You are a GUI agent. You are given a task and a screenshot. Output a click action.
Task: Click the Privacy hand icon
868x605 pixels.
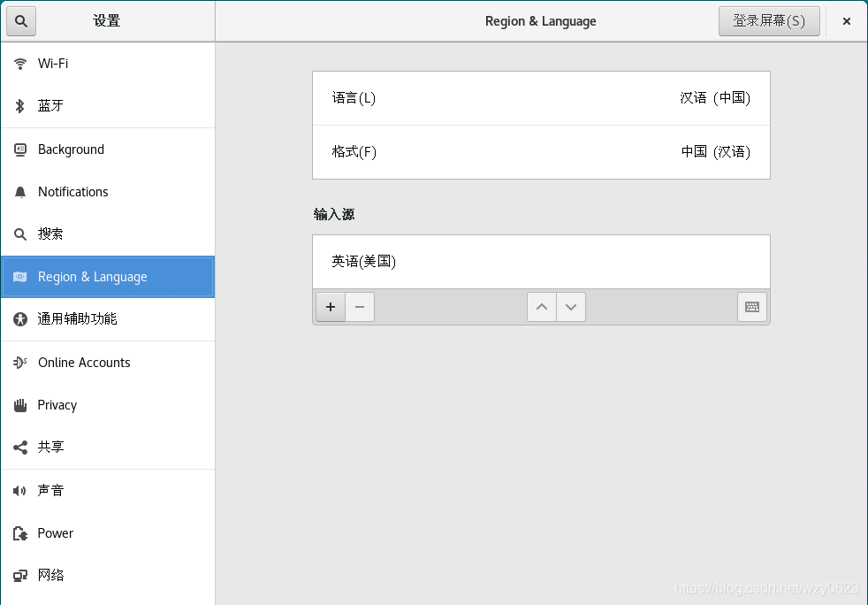[20, 406]
